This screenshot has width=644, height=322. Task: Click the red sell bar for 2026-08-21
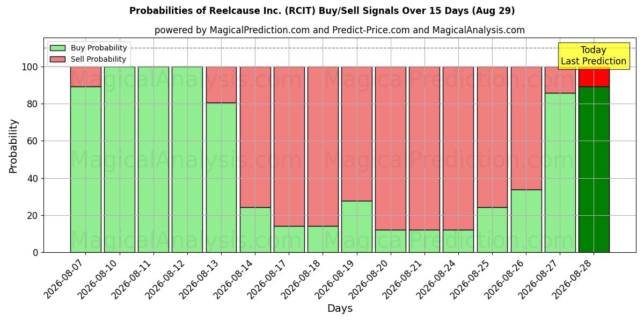[x=425, y=148]
